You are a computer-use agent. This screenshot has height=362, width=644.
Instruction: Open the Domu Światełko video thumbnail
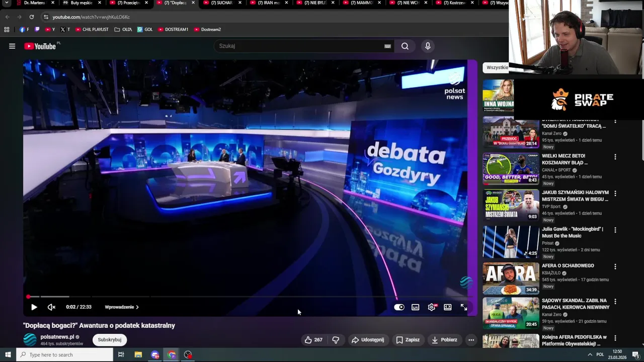[x=511, y=132]
